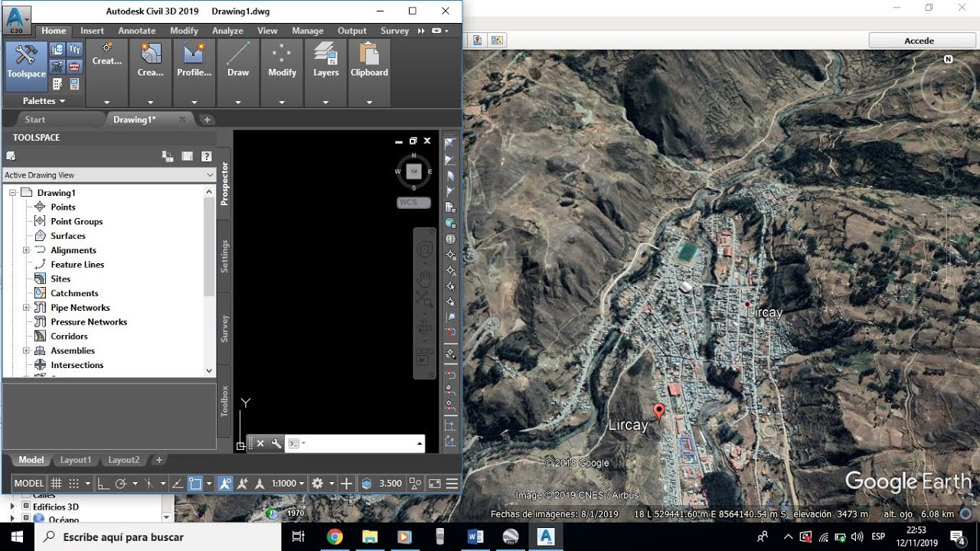
Task: Open the Manage ribbon tab
Action: (x=308, y=31)
